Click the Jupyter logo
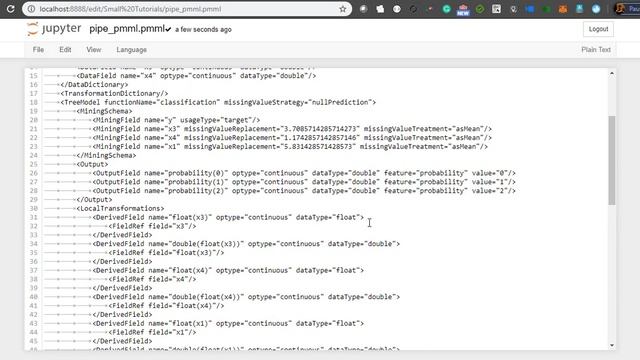Image resolution: width=640 pixels, height=360 pixels. coord(54,29)
